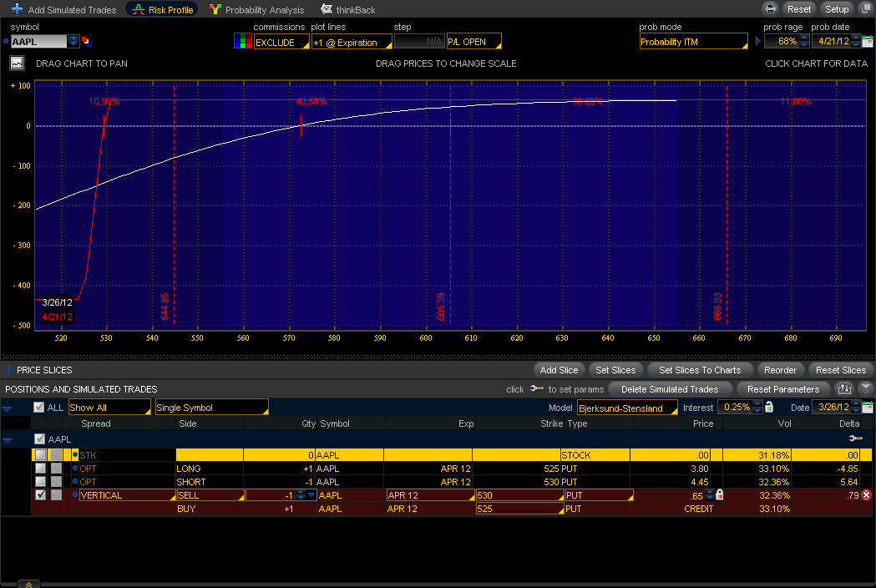Open the Probability Analysis tab
The width and height of the screenshot is (876, 588).
257,9
